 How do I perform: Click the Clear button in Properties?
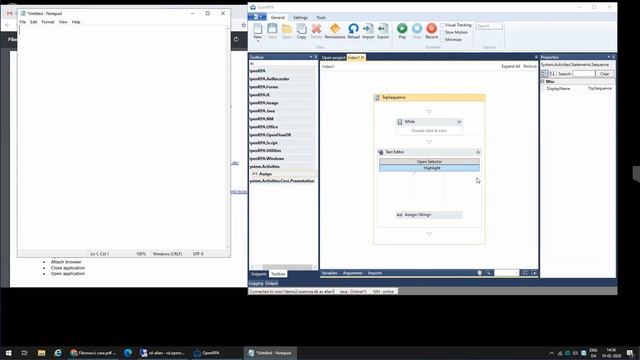coord(604,74)
